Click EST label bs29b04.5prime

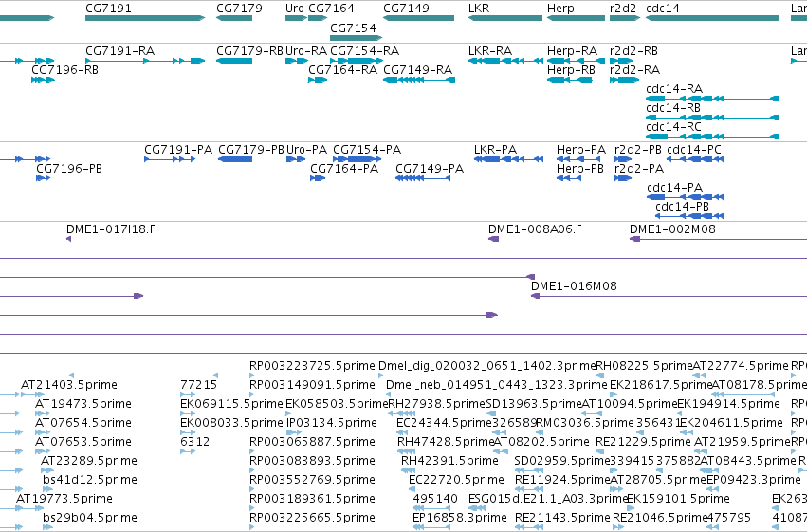coord(90,518)
